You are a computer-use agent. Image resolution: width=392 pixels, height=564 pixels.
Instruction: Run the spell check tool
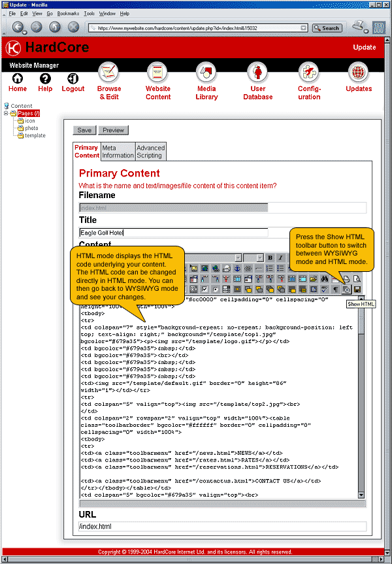click(x=324, y=290)
